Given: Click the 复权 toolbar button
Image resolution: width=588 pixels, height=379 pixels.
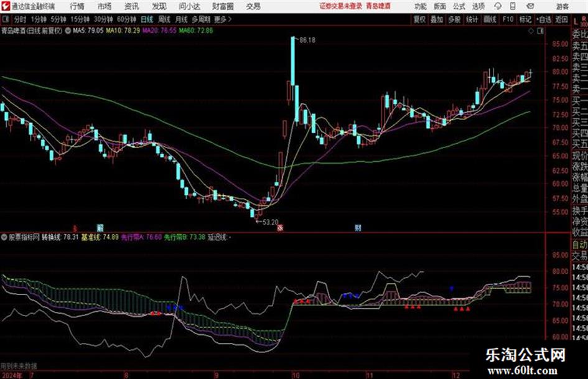Looking at the screenshot, I should (419, 19).
